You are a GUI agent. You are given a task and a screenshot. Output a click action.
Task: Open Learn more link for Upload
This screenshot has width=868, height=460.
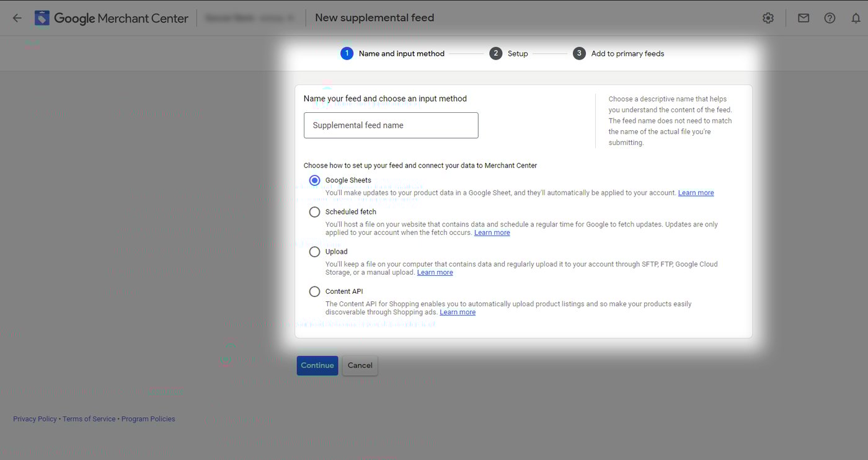[435, 272]
